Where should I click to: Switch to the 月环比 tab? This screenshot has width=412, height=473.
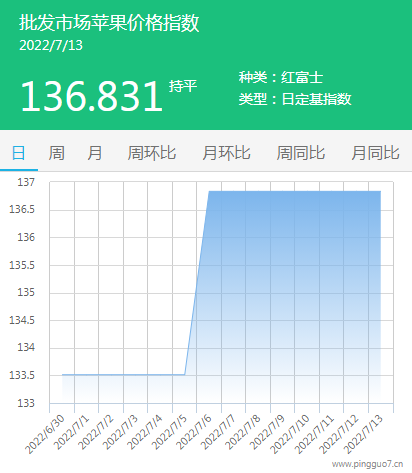(x=226, y=153)
